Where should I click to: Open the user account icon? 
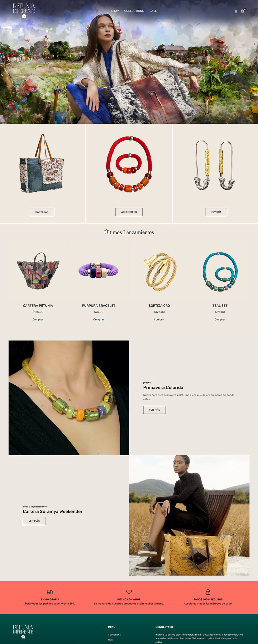tap(236, 11)
